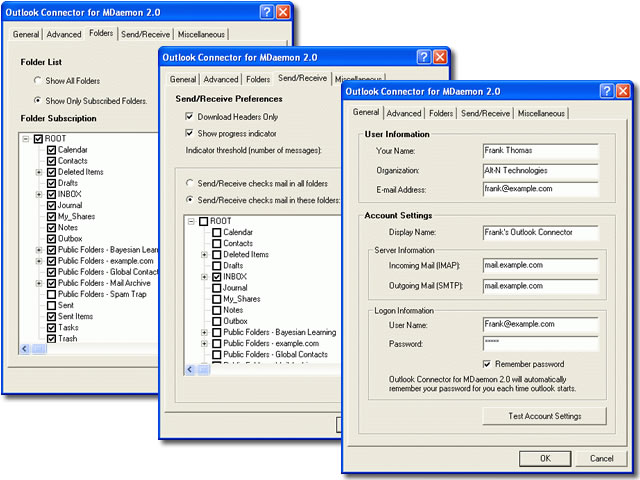The height and width of the screenshot is (480, 640).
Task: Check Contacts in Send/Receive folder tree
Action: coord(217,244)
